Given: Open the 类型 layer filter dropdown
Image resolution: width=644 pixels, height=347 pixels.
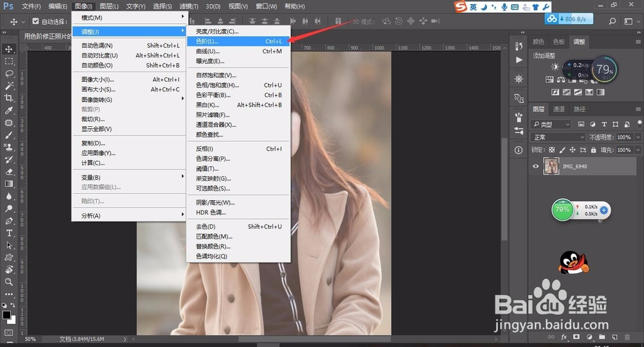Looking at the screenshot, I should [552, 124].
